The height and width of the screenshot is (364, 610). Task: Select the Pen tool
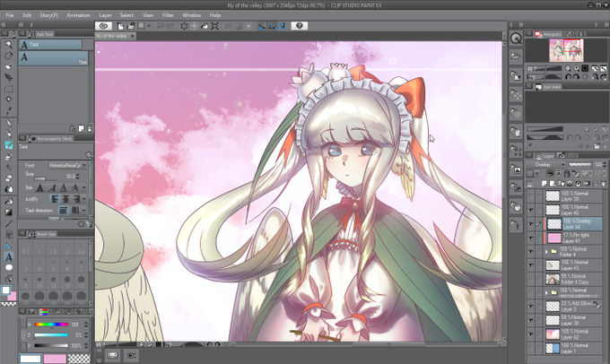click(x=9, y=124)
